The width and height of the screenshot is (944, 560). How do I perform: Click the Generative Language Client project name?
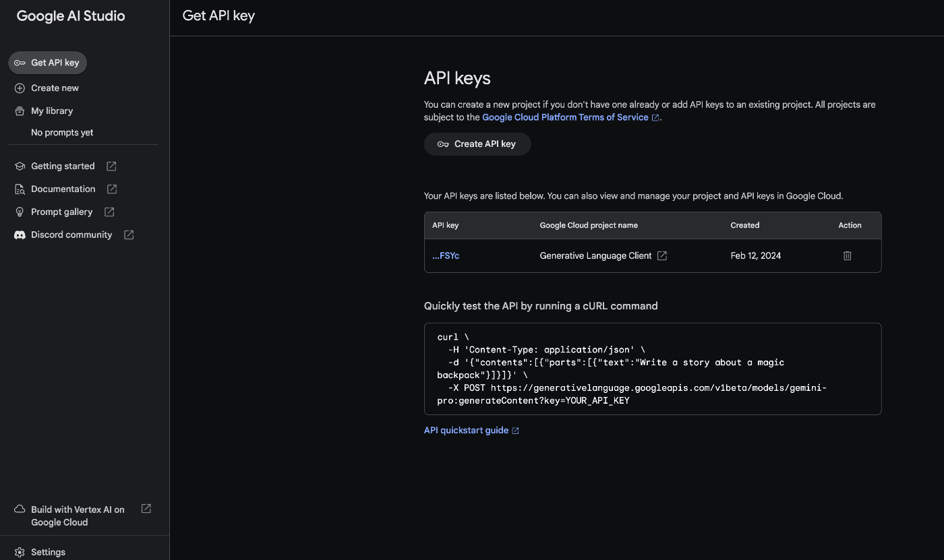pos(596,256)
